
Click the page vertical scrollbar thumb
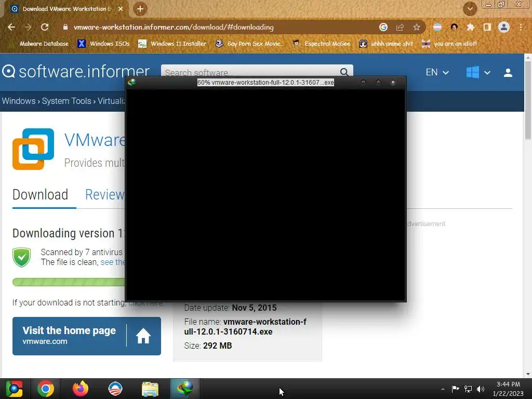click(x=528, y=101)
